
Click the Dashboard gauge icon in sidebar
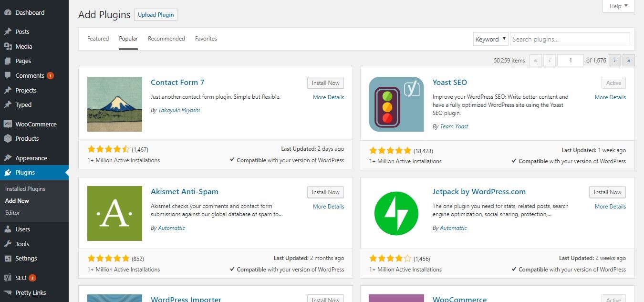pos(8,12)
